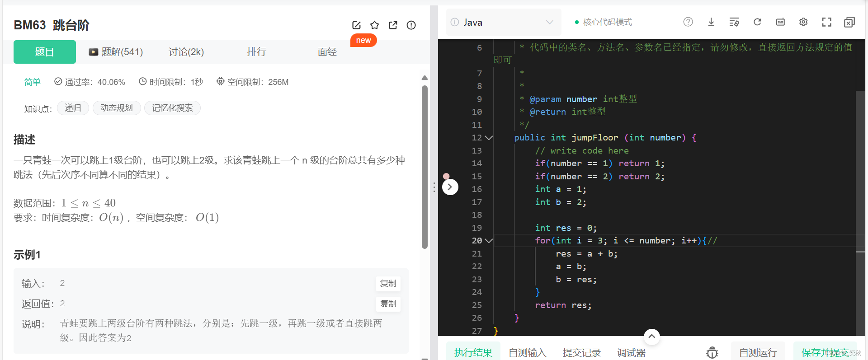
Task: Copy the example return value
Action: pyautogui.click(x=388, y=304)
